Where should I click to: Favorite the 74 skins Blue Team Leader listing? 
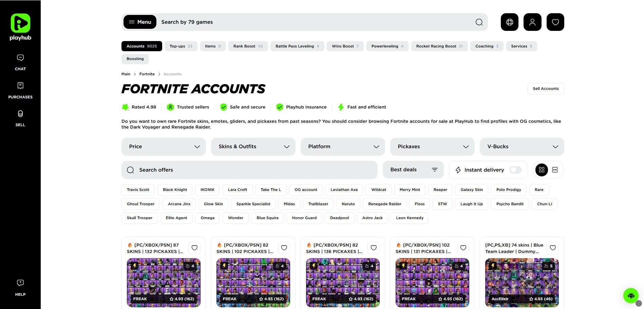pyautogui.click(x=553, y=248)
